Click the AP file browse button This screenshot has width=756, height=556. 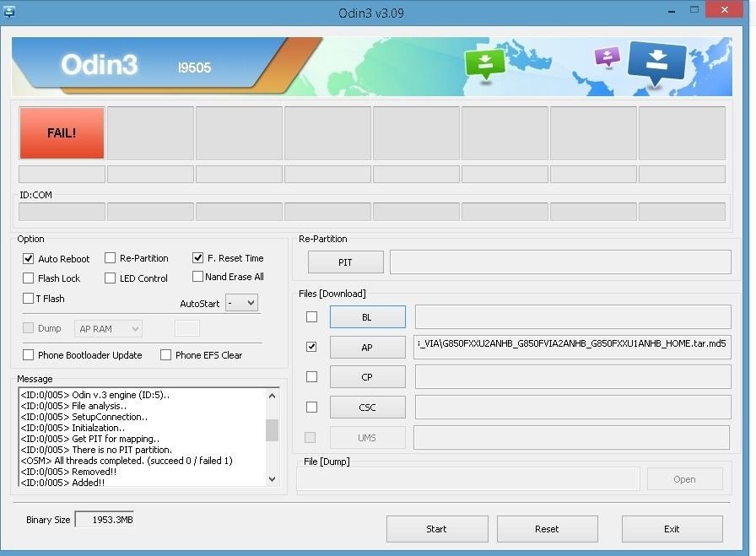click(367, 348)
